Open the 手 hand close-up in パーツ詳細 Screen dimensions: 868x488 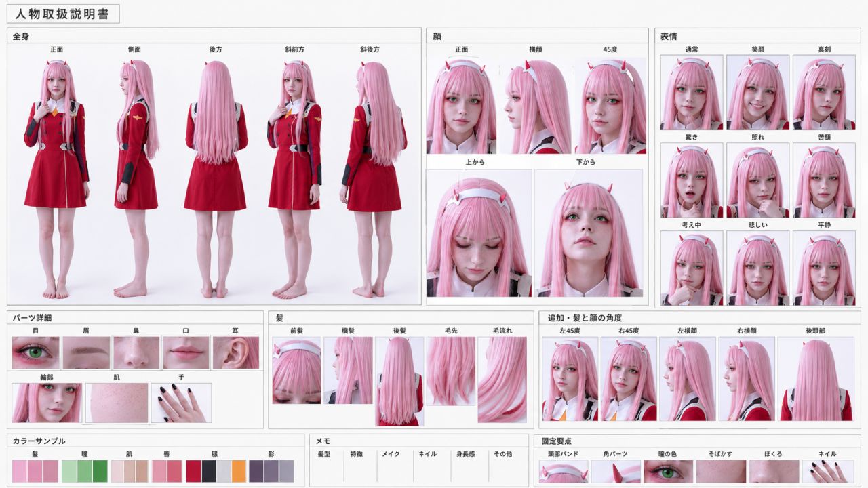[181, 403]
